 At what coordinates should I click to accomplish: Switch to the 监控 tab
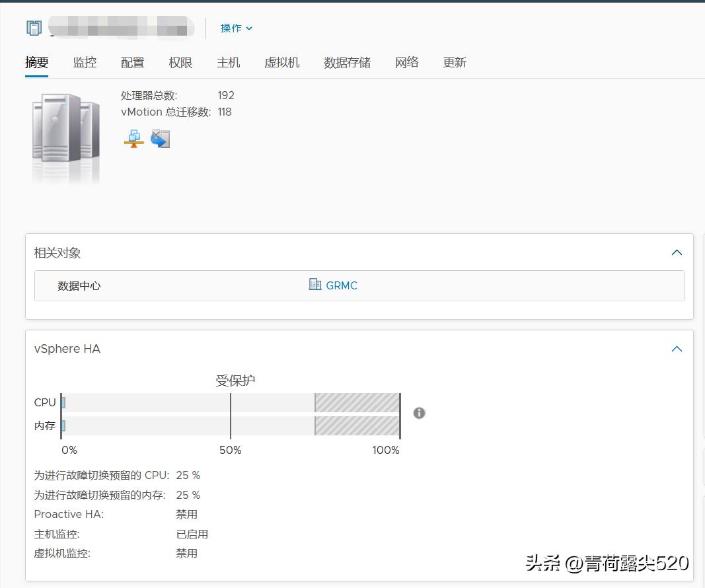click(x=85, y=62)
